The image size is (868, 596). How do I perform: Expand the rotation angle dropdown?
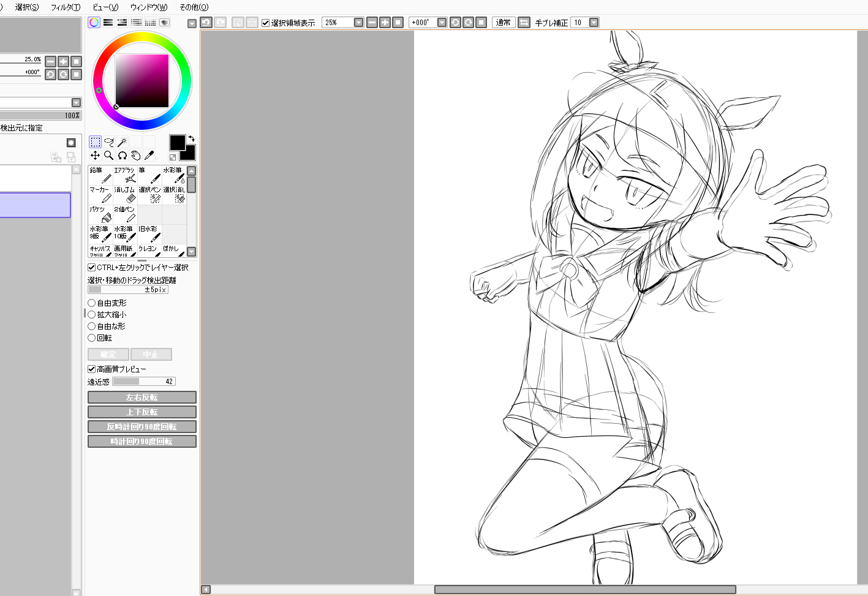pos(441,23)
